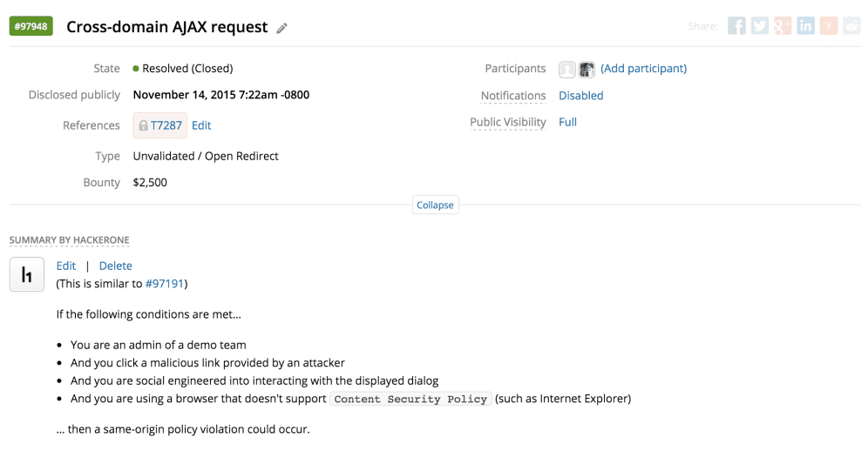868x451 pixels.
Task: Click the pencil icon to edit title
Action: 281,28
